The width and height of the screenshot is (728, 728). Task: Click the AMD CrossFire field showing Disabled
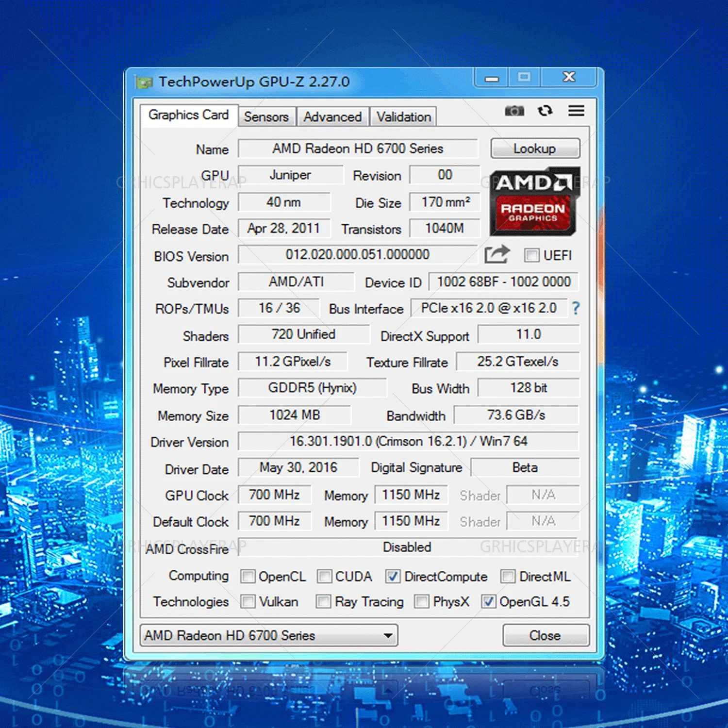(x=408, y=547)
